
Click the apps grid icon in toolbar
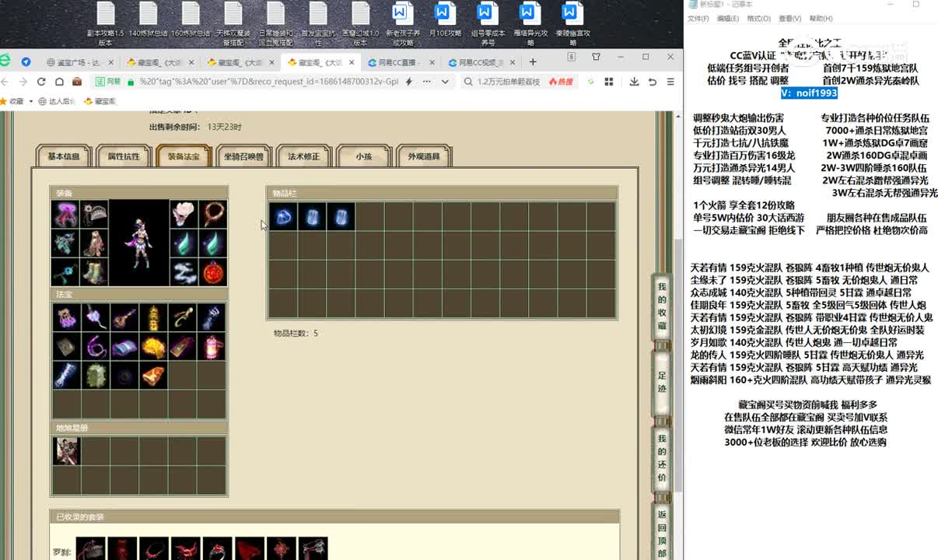tap(609, 82)
